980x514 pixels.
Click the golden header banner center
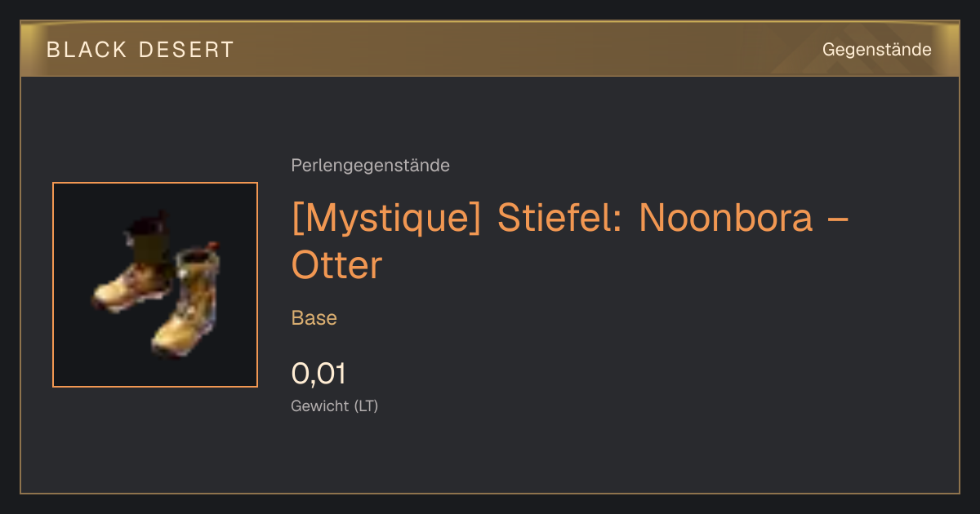(x=490, y=49)
